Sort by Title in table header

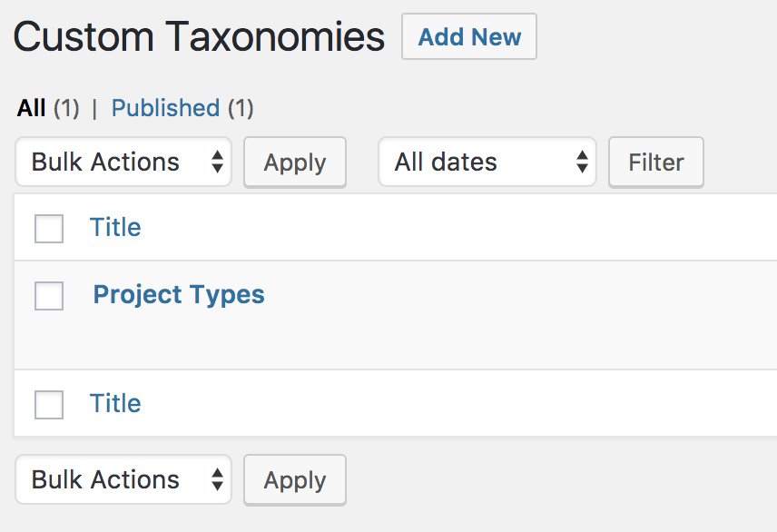pos(115,228)
